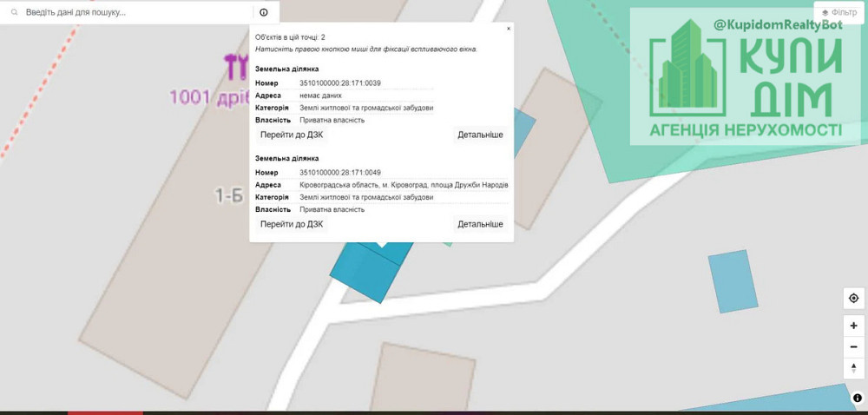Viewport: 868px width, 415px height.
Task: Select cadastral number 3510100000:28:171:0039
Action: pos(340,83)
